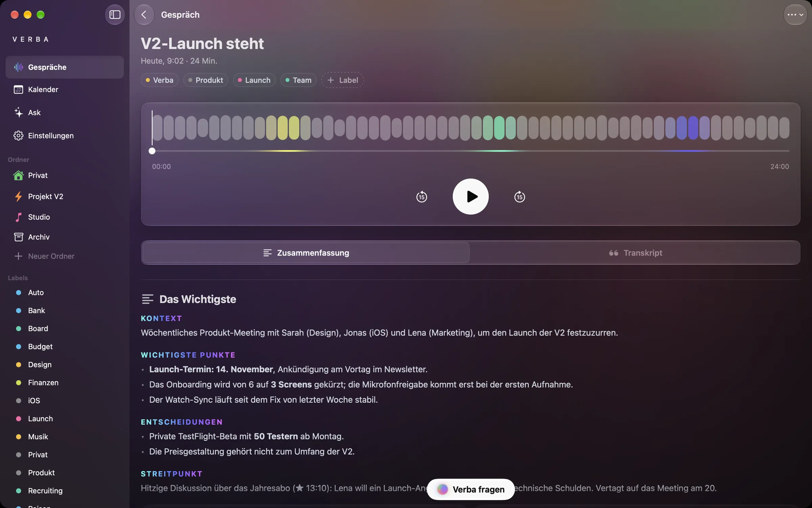Click the KONTEXT section heading
812x508 pixels.
tap(161, 318)
